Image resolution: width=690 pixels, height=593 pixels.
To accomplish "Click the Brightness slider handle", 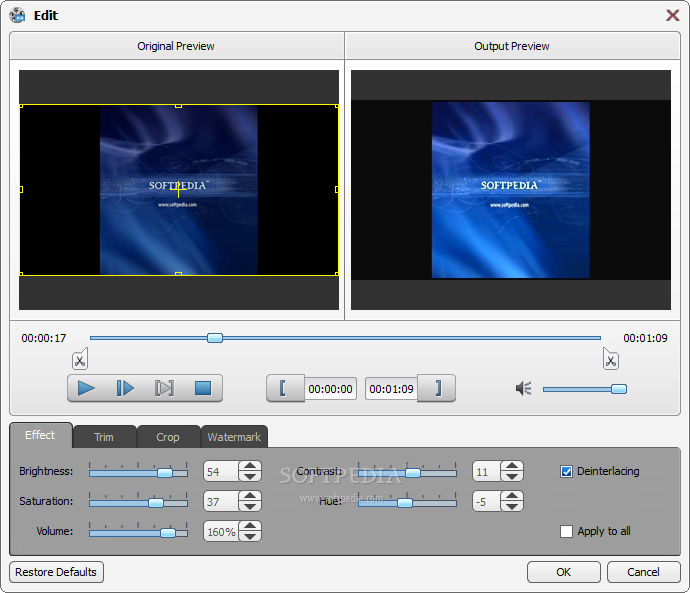I will pyautogui.click(x=165, y=473).
